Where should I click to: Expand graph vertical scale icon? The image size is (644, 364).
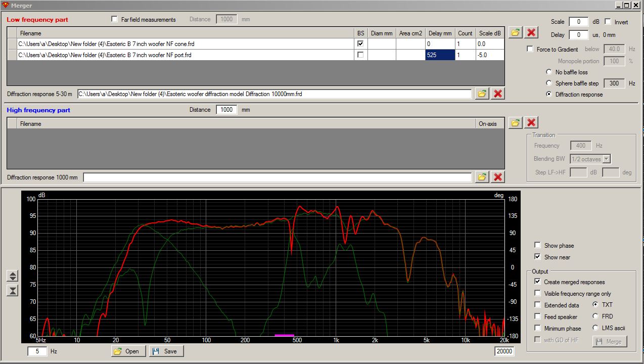coord(13,276)
